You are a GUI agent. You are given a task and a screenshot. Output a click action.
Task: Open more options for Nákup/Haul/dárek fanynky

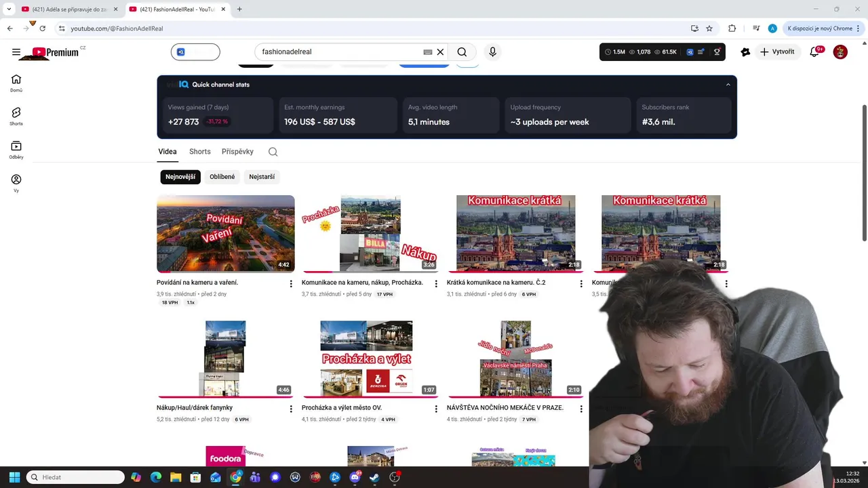(x=291, y=409)
